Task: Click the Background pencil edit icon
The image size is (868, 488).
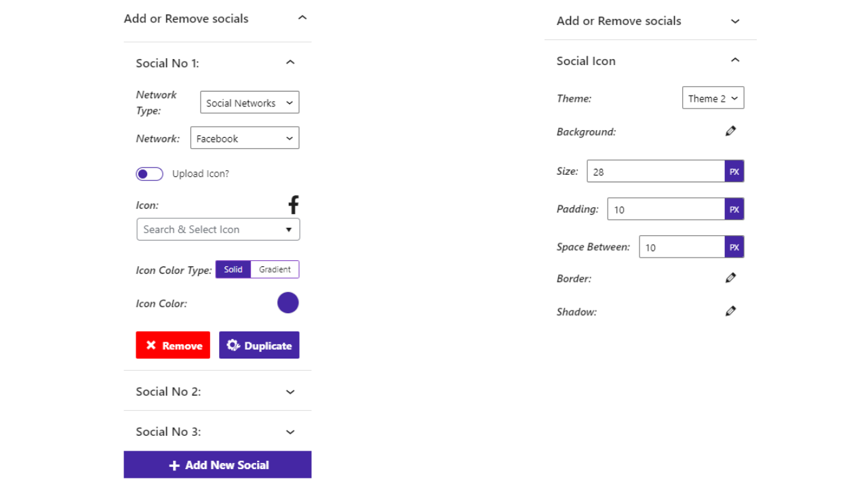Action: [x=730, y=131]
